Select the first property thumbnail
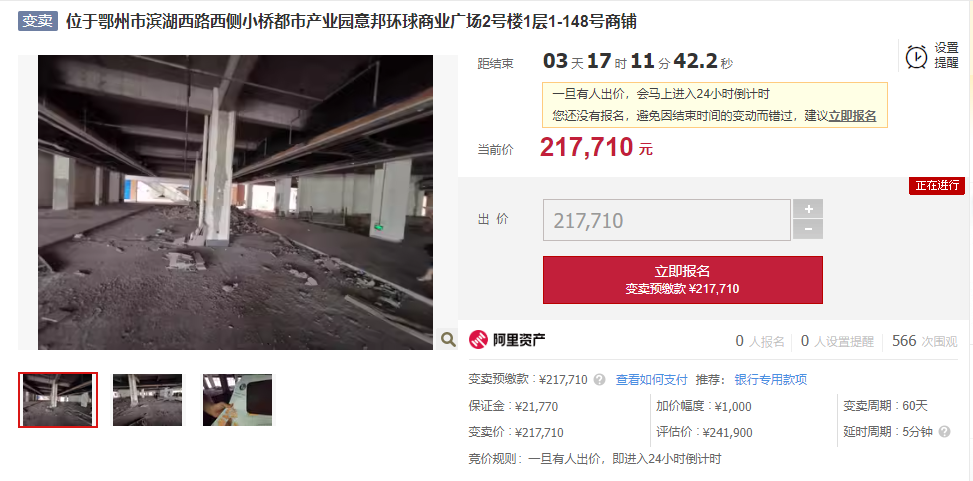Screen dimensions: 973x481 click(58, 400)
